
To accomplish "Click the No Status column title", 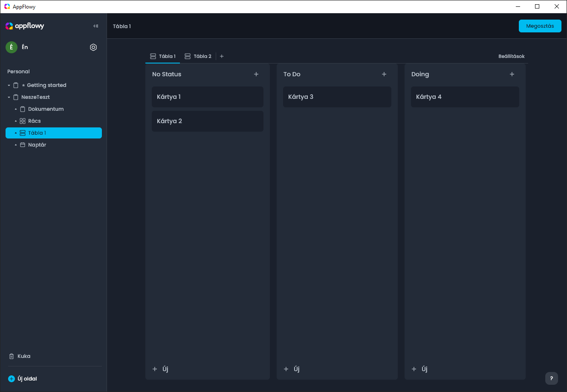I will [167, 74].
